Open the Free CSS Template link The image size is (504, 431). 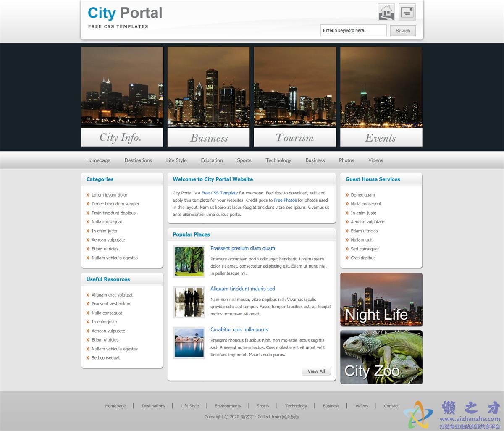[x=220, y=193]
